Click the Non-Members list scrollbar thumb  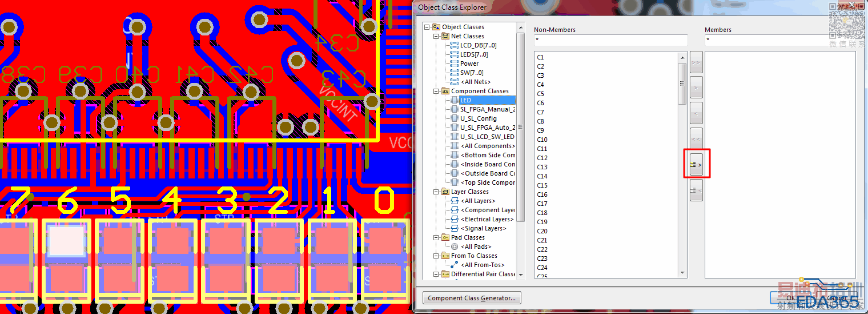[x=682, y=84]
